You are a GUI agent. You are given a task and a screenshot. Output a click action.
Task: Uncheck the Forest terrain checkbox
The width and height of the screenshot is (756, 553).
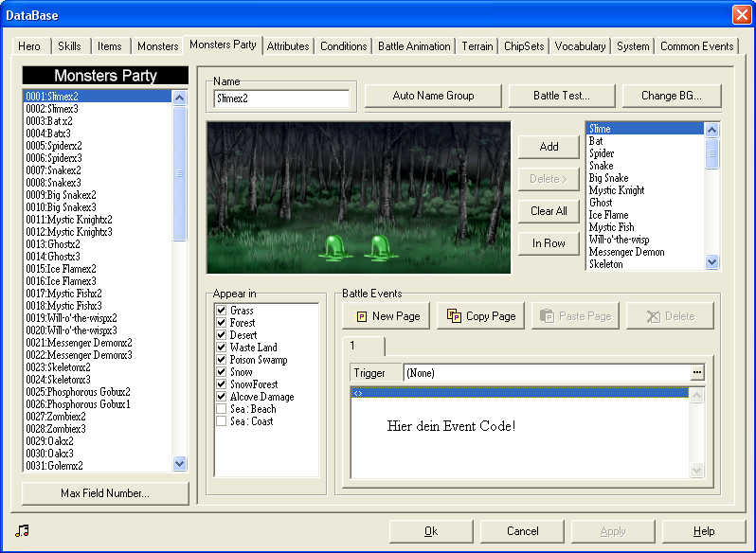[222, 322]
